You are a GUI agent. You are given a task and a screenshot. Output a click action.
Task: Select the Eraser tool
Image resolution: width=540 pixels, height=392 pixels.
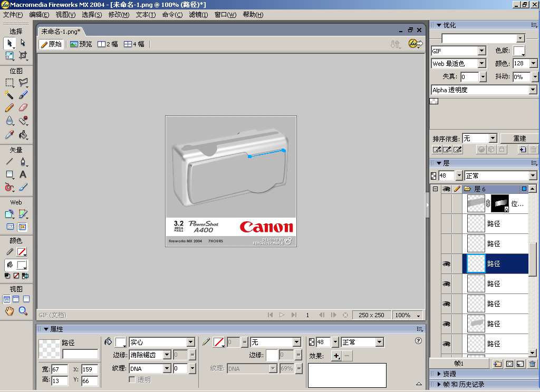click(23, 107)
